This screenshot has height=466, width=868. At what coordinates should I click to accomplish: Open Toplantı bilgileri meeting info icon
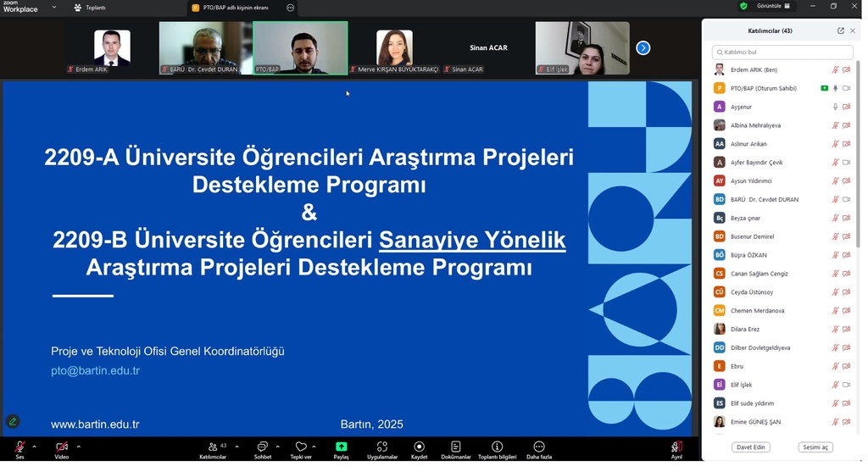[497, 447]
